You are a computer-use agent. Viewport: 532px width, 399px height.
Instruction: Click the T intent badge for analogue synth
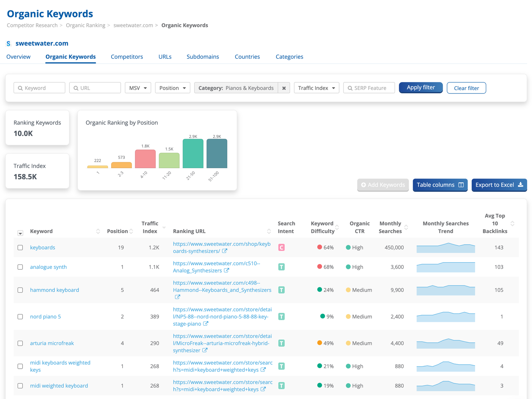click(x=282, y=267)
